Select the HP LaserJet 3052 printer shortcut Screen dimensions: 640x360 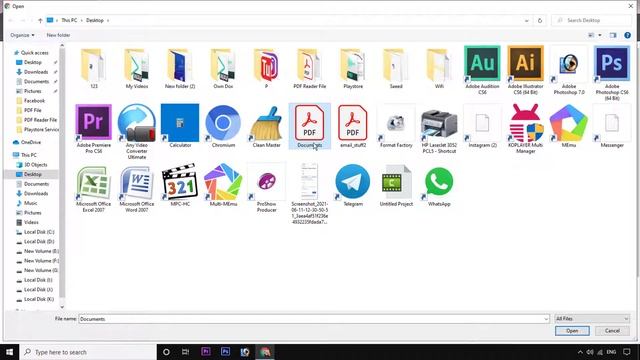[439, 129]
